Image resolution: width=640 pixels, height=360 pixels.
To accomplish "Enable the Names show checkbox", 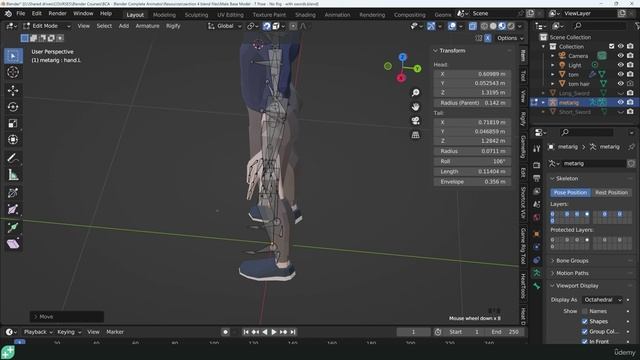I will coord(584,311).
